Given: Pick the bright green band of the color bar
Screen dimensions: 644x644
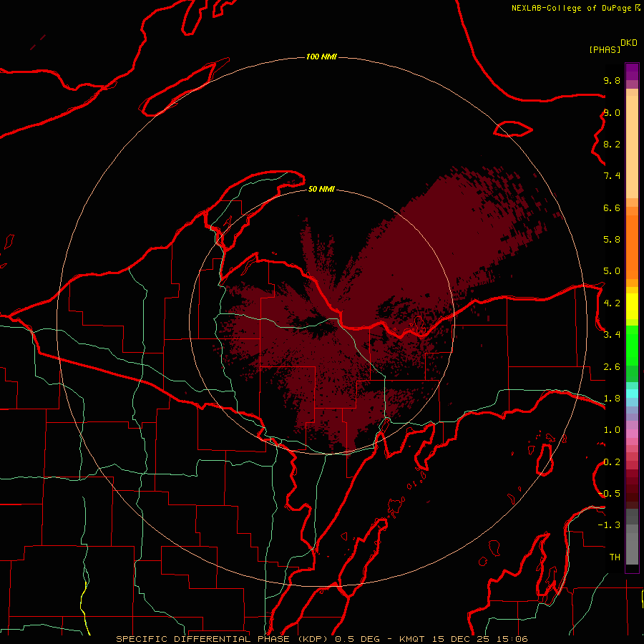Looking at the screenshot, I should click(x=632, y=346).
